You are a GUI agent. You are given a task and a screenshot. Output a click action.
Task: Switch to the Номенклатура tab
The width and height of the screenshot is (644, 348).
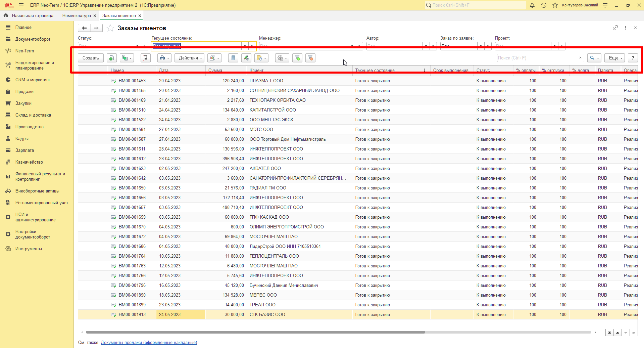[x=77, y=16]
